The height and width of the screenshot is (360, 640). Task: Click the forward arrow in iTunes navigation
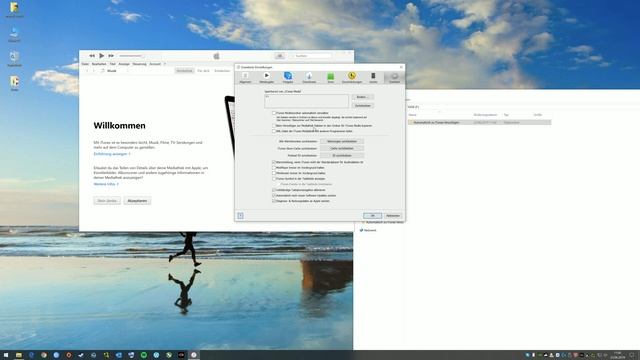pyautogui.click(x=94, y=71)
